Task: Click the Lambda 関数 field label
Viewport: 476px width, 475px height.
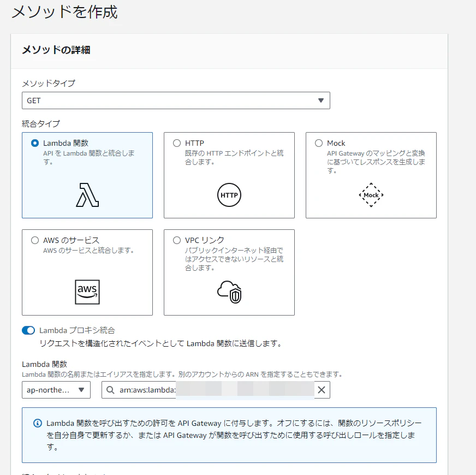Action: click(44, 364)
